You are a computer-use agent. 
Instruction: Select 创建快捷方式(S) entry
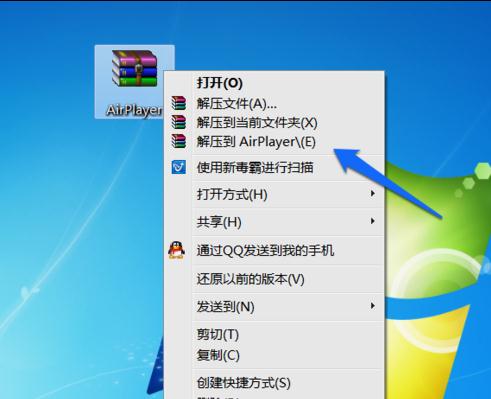click(x=274, y=383)
